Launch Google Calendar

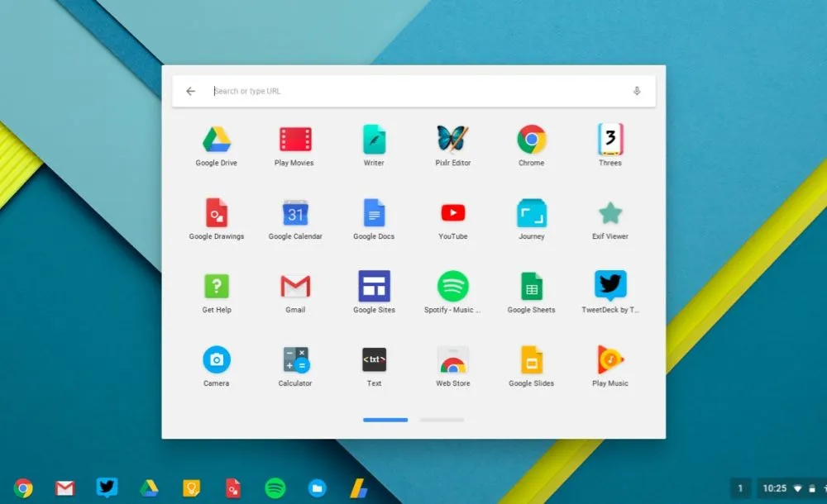pos(295,213)
